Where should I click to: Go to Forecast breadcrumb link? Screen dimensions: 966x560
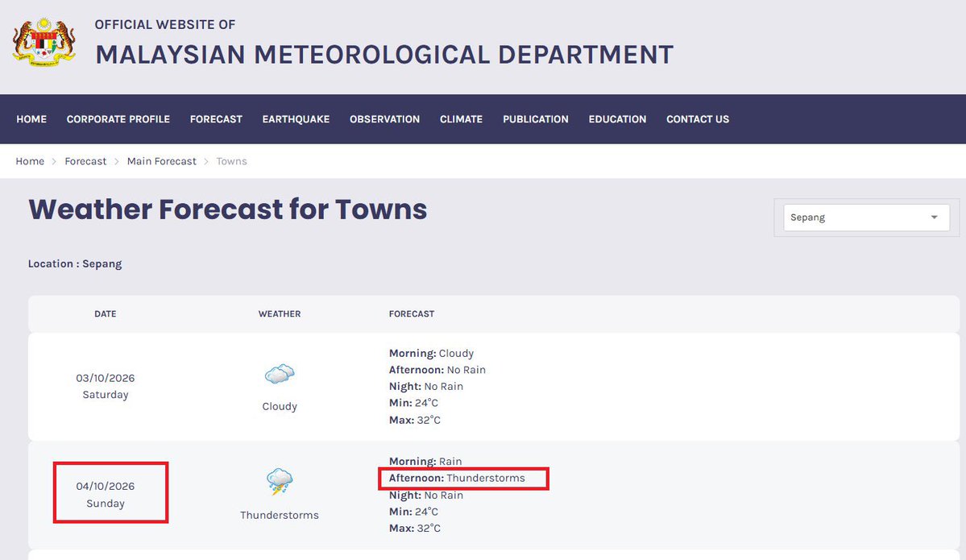(85, 161)
